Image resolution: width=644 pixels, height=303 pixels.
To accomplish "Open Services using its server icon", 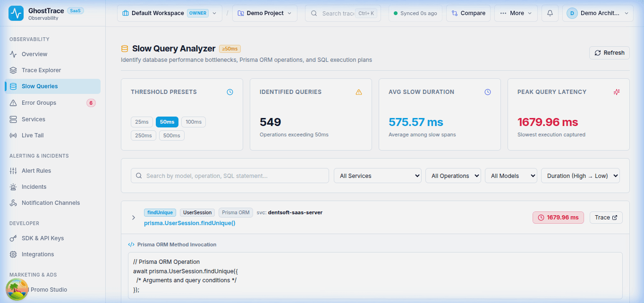I will click(x=13, y=119).
